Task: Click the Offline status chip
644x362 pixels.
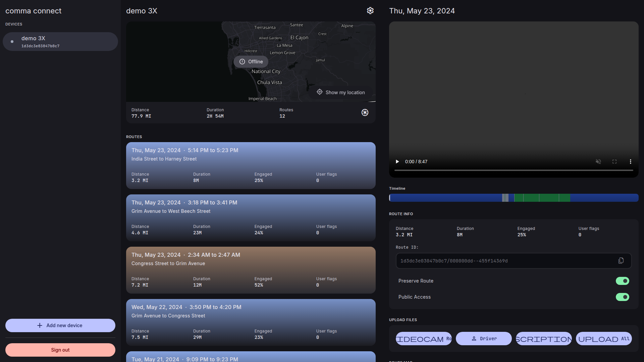Action: (x=251, y=62)
